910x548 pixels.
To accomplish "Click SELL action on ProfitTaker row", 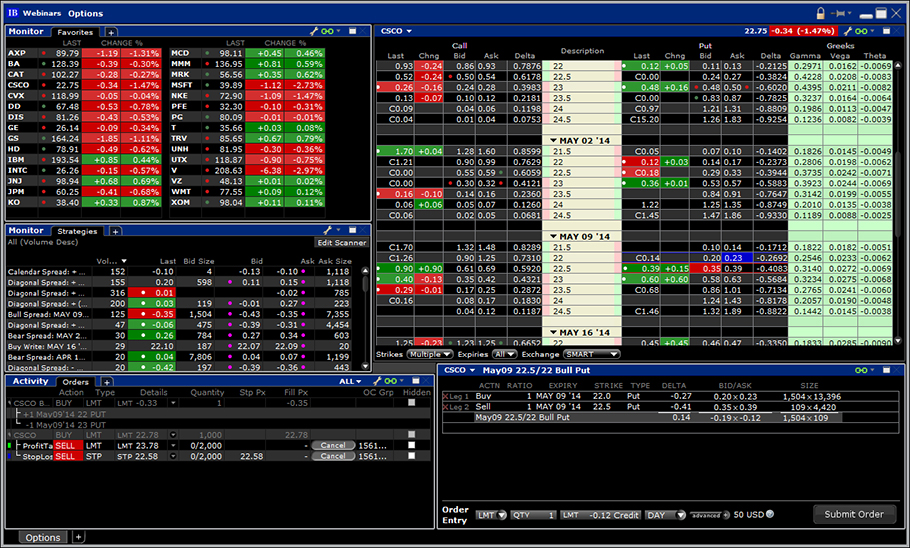I will pos(67,445).
